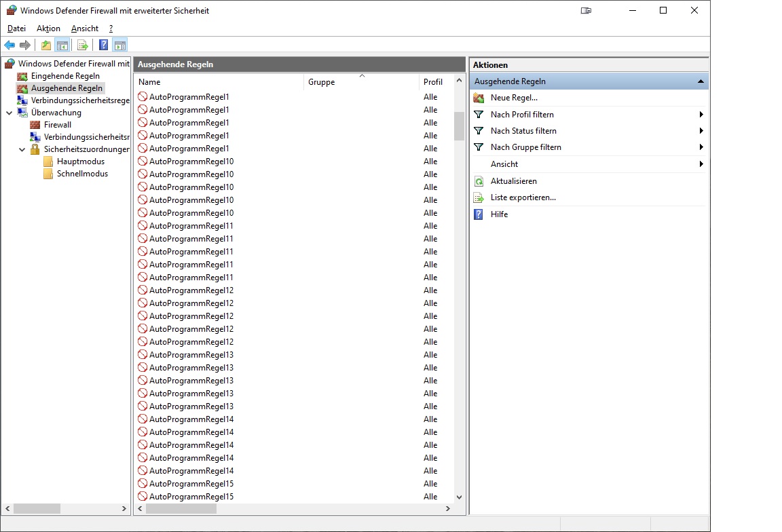Click the tree pane scroll left arrow

(7, 508)
